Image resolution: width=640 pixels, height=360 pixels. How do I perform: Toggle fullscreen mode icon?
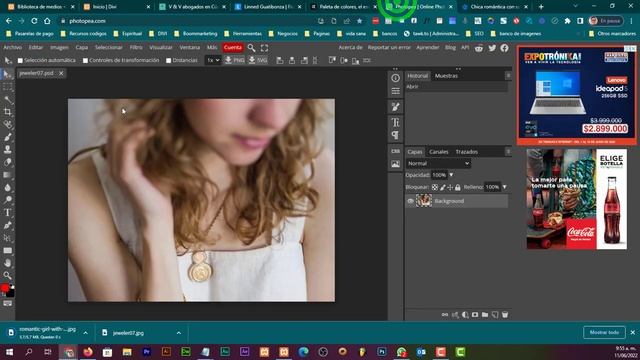[264, 48]
